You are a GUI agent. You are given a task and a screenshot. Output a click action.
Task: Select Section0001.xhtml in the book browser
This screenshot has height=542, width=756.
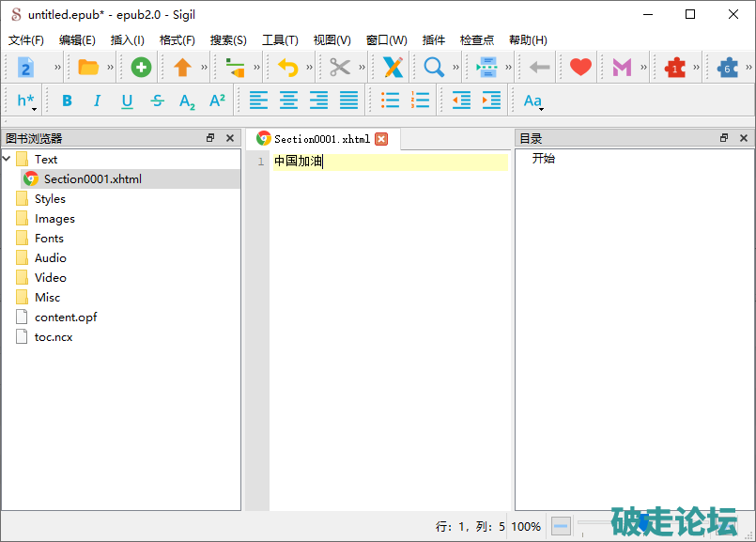[92, 178]
